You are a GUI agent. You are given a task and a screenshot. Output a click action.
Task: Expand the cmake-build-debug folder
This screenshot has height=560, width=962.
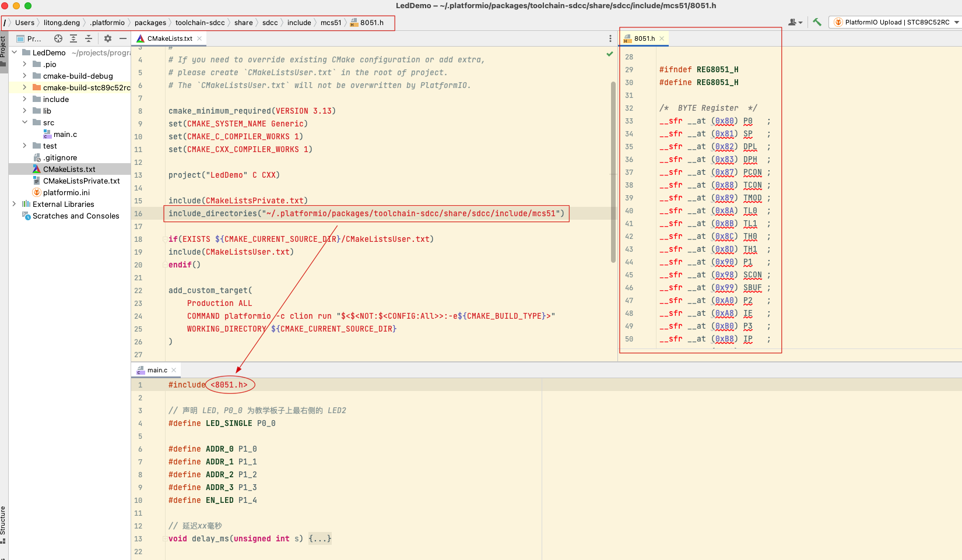pos(24,76)
